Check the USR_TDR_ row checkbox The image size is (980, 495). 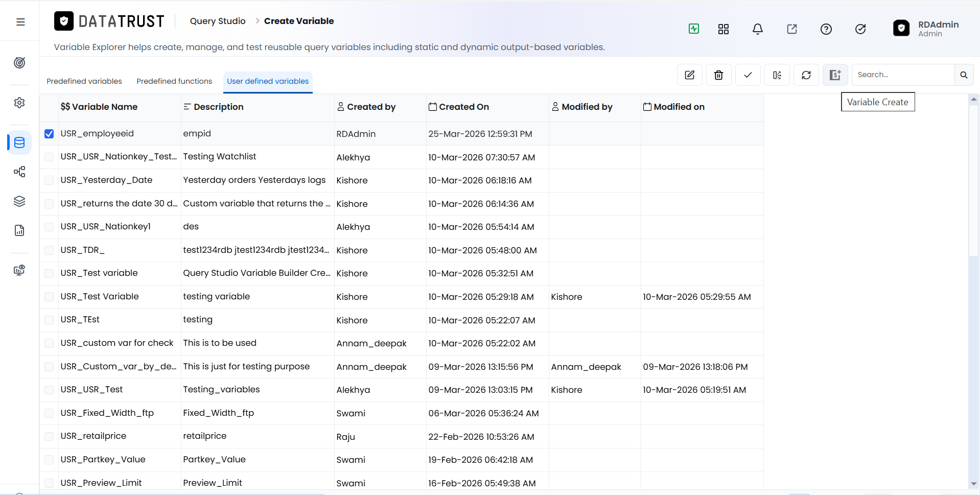49,250
